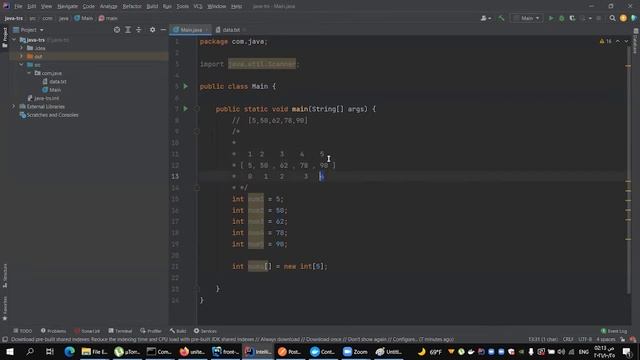The height and width of the screenshot is (360, 640).
Task: Open the TODO tool window
Action: [x=22, y=331]
